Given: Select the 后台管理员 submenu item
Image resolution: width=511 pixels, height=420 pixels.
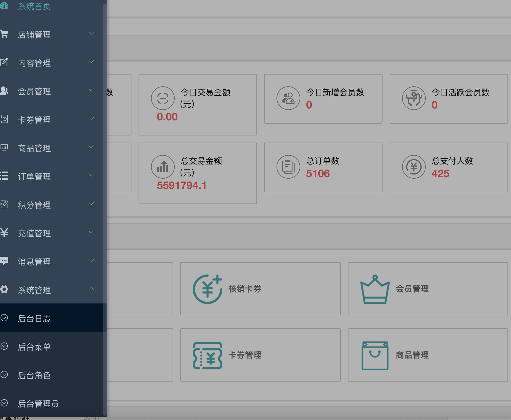Looking at the screenshot, I should coord(51,403).
